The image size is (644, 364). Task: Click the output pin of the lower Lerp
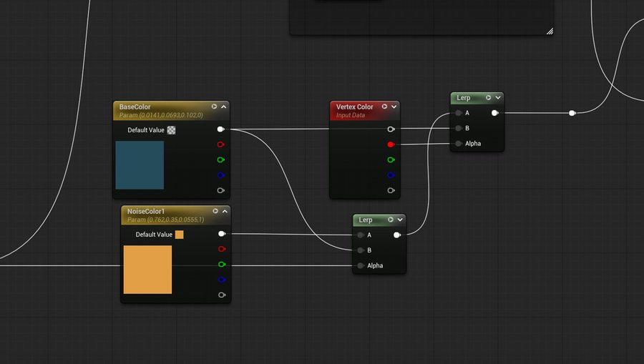pyautogui.click(x=396, y=235)
